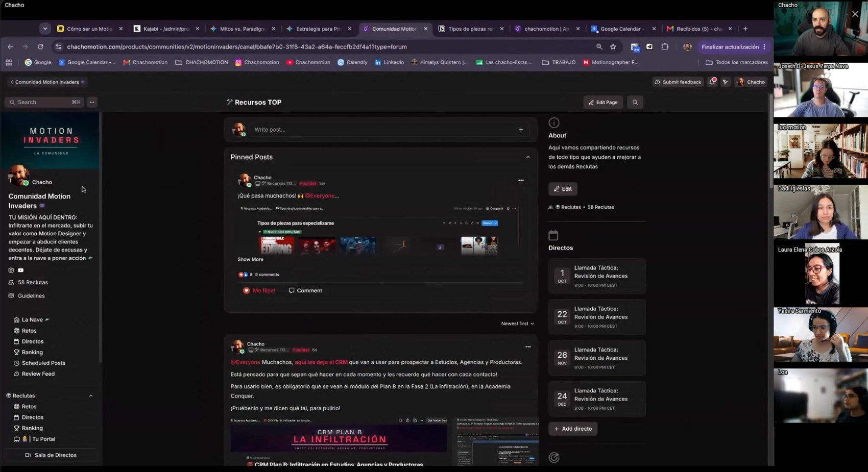Open the three-dot menu beside sidebar Search
The height and width of the screenshot is (472, 868).
[92, 102]
